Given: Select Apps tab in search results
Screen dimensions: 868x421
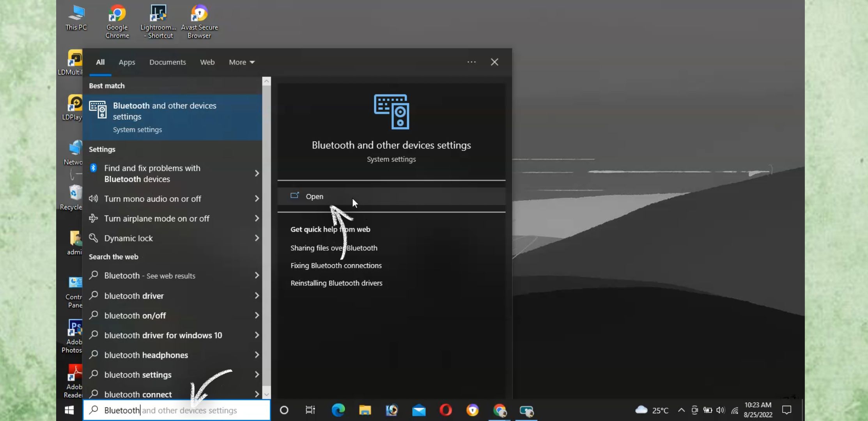Looking at the screenshot, I should click(126, 62).
